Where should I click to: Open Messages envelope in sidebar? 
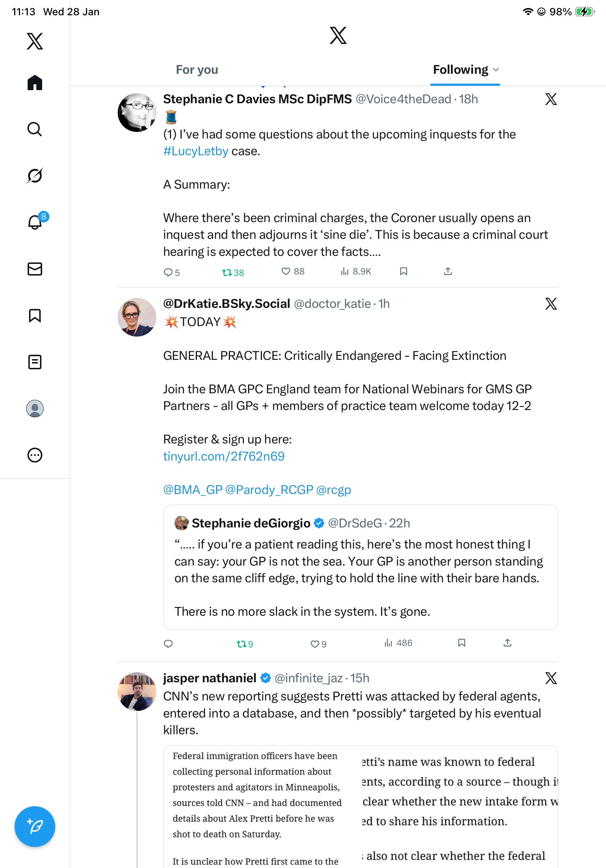pos(35,269)
